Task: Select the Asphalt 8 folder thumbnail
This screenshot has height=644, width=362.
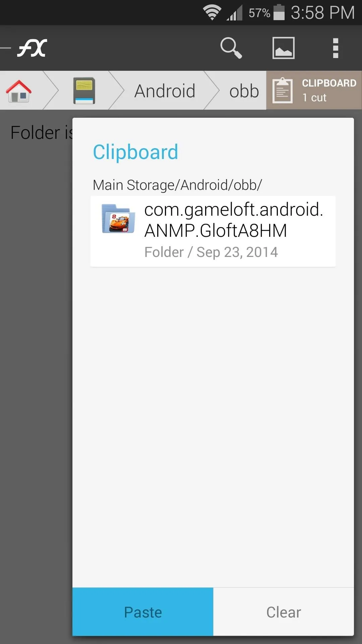Action: tap(118, 219)
